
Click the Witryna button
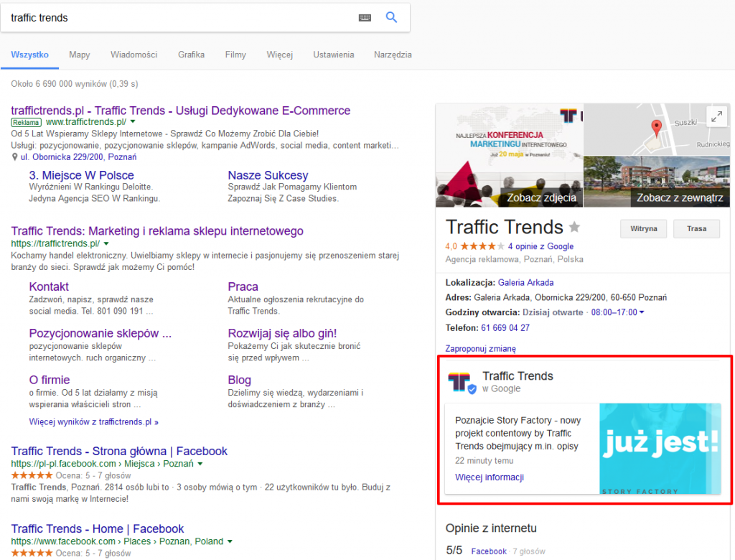pos(644,229)
